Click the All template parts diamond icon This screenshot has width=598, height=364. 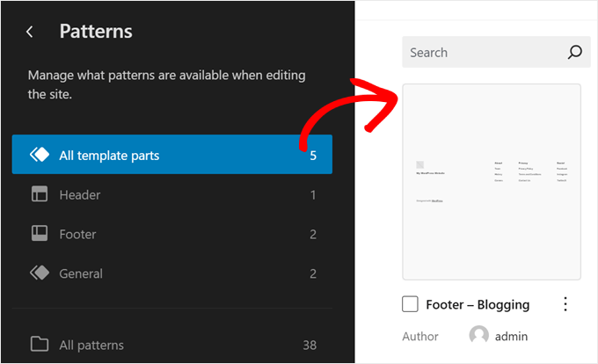tap(40, 155)
